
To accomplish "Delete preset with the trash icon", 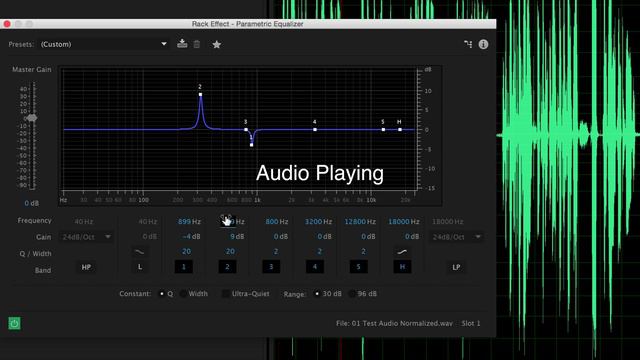I will point(197,44).
